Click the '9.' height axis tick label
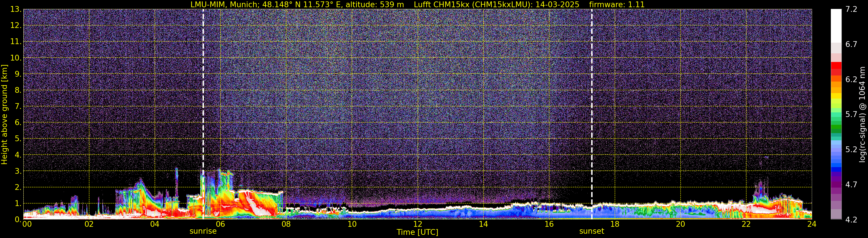Viewport: 868px width, 238px height. point(18,74)
